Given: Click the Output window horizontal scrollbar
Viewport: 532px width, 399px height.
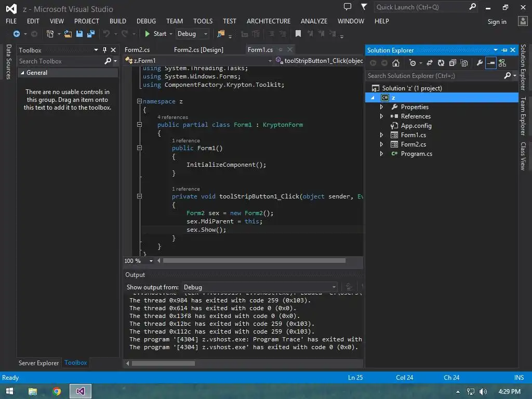Looking at the screenshot, I should 163,363.
